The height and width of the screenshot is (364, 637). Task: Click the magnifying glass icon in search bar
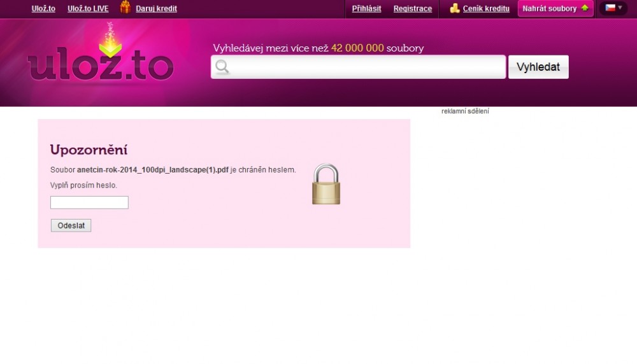222,67
